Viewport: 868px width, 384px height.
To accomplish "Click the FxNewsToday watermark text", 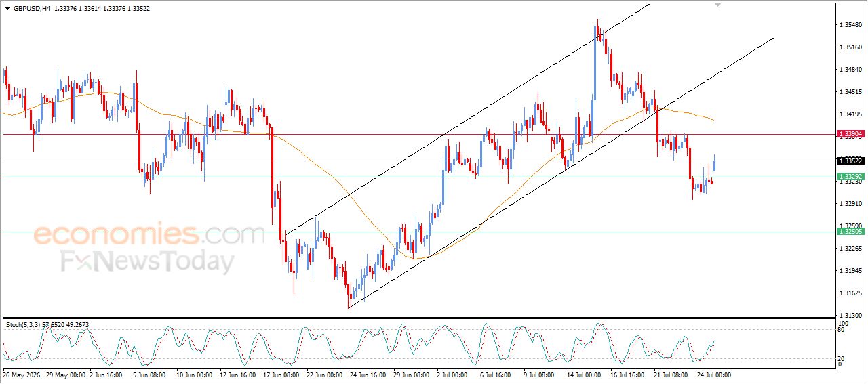I will click(148, 261).
